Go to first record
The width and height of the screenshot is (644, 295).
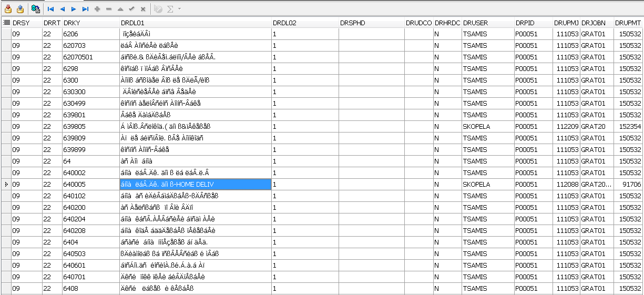coord(50,9)
